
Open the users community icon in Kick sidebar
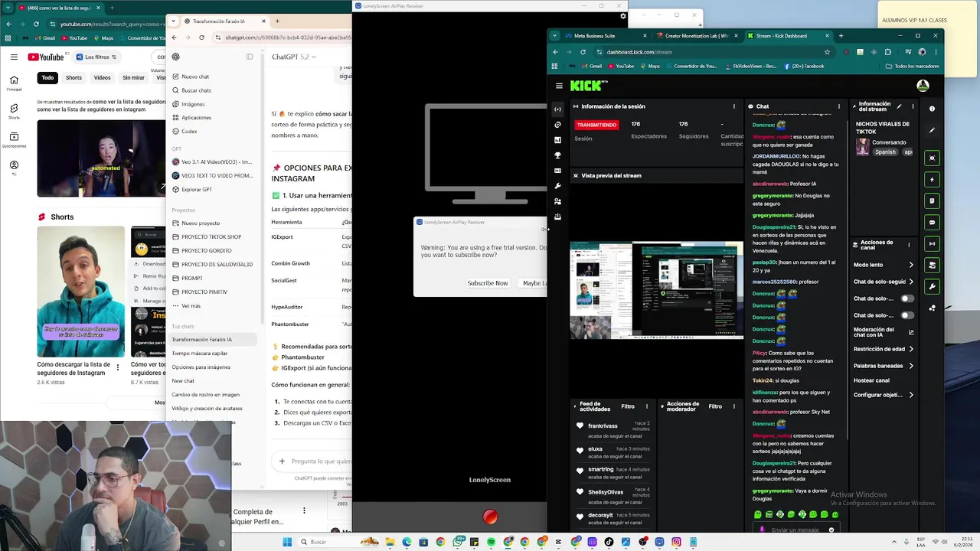click(x=557, y=201)
